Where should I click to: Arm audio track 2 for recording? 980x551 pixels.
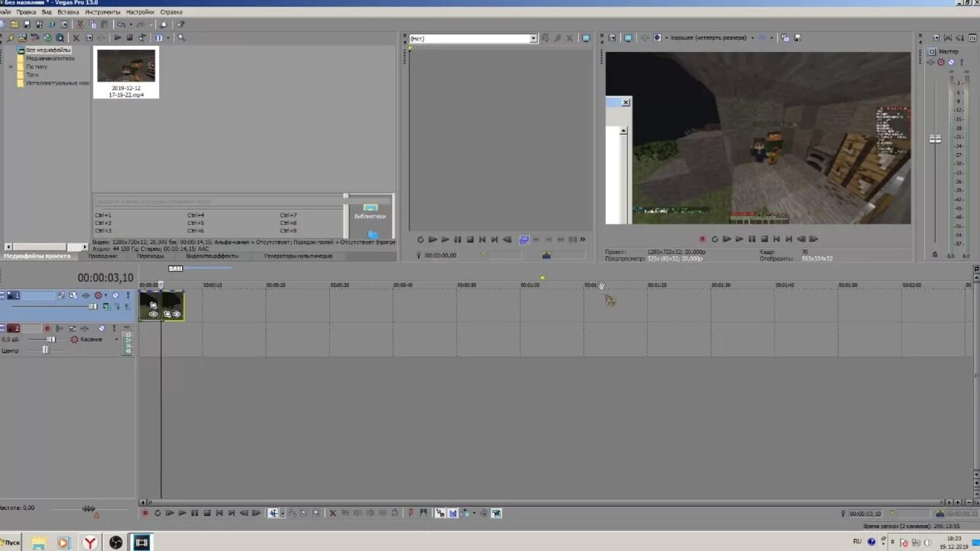tap(47, 328)
